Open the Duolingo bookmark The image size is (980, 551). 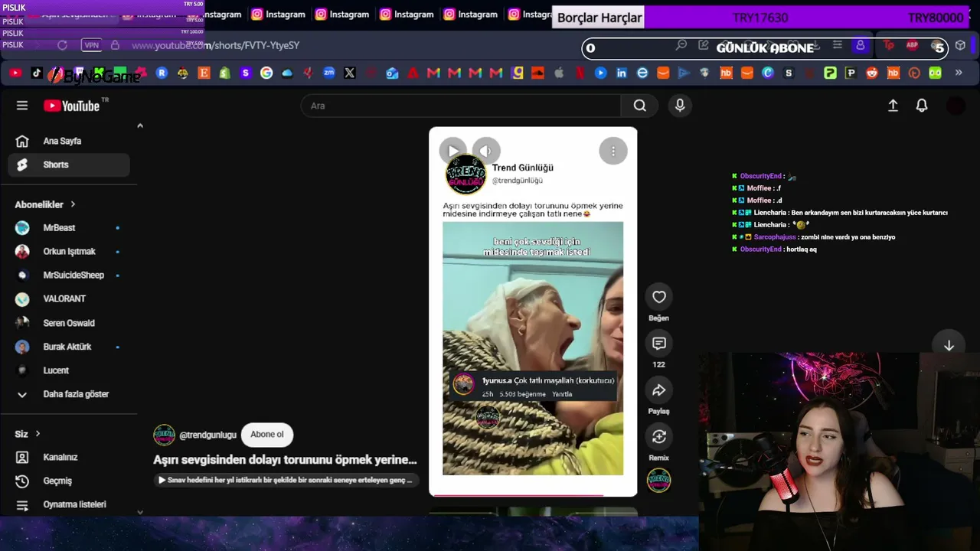pyautogui.click(x=935, y=73)
